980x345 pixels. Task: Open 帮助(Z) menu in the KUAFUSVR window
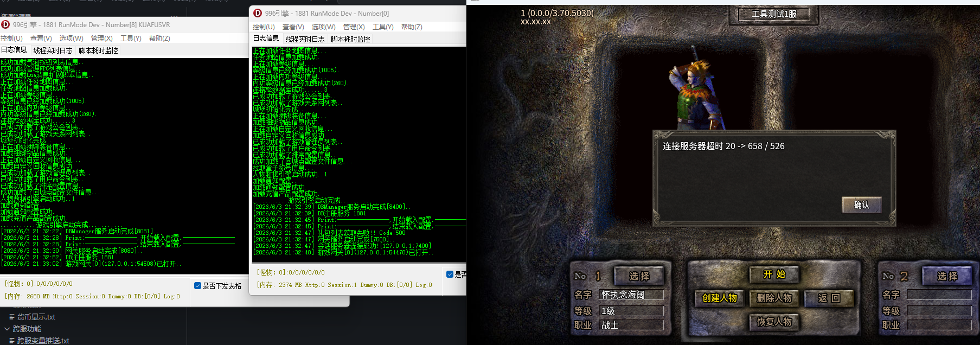click(159, 38)
